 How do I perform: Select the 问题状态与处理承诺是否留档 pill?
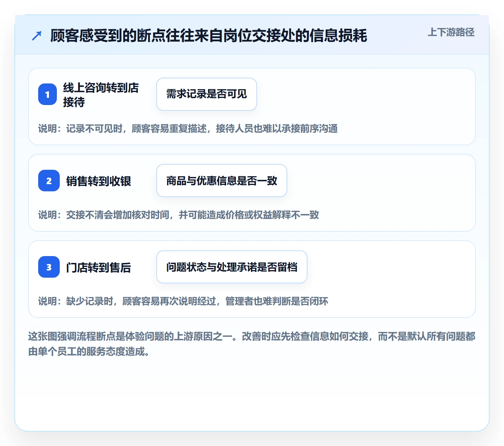point(232,267)
